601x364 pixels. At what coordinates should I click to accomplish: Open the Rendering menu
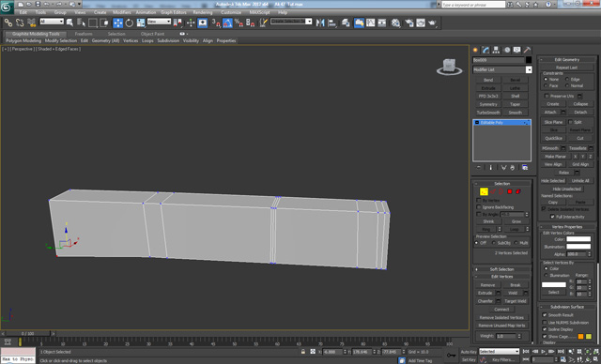203,12
